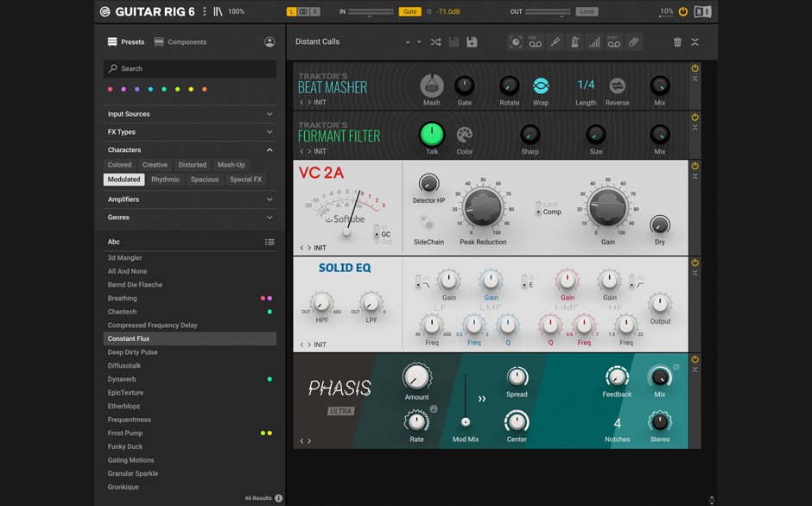Collapse the Characters section
812x506 pixels.
point(190,149)
